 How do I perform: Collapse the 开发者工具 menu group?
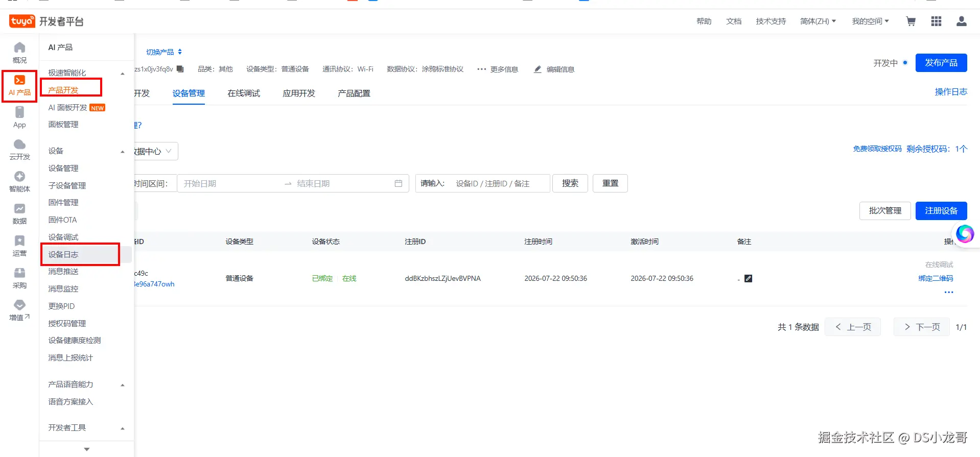tap(123, 428)
